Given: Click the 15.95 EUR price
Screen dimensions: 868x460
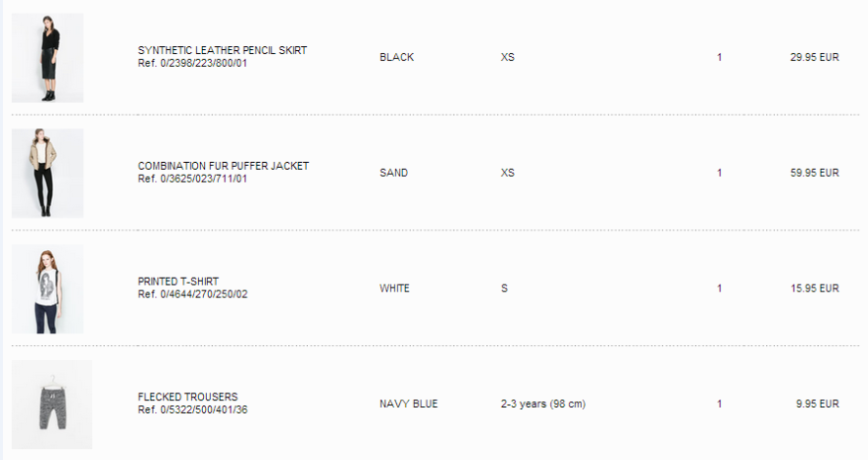Looking at the screenshot, I should (x=814, y=289).
